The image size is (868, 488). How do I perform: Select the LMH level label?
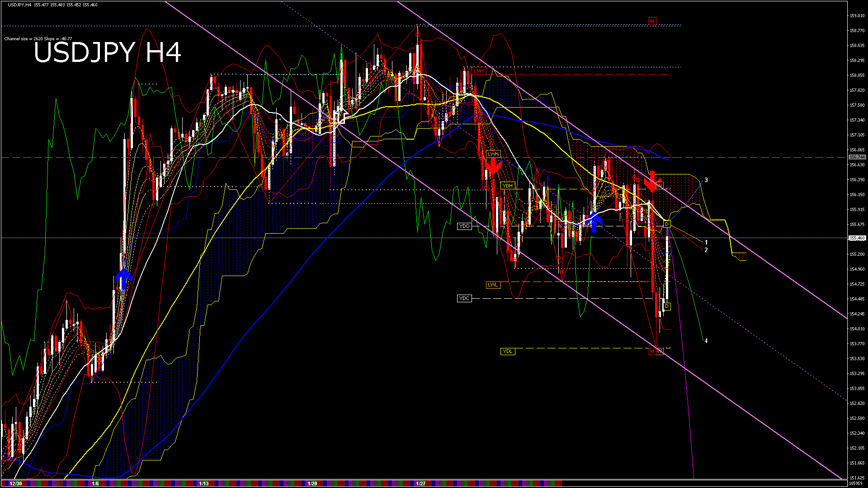click(478, 71)
